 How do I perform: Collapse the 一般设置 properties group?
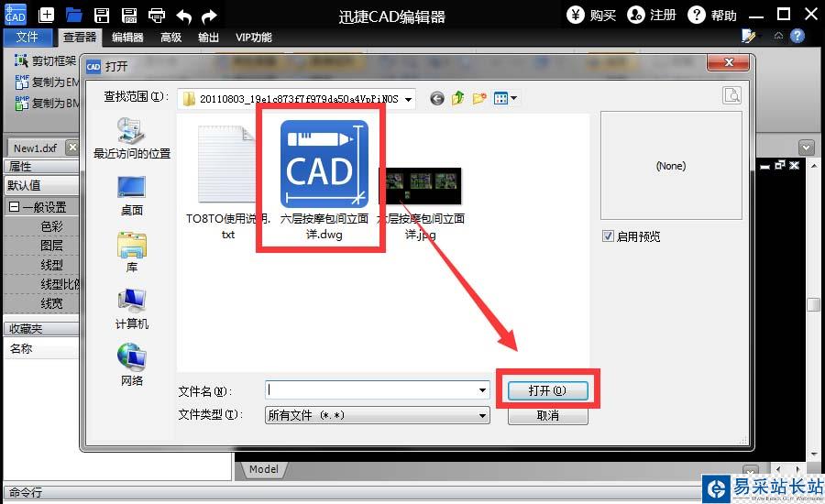click(14, 207)
